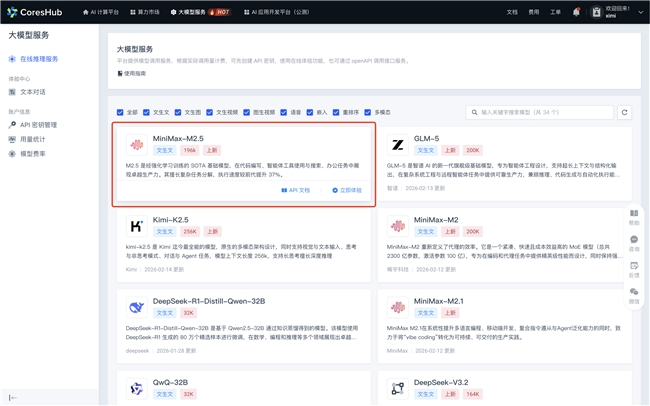
Task: Toggle the 全部 filter checkbox
Action: click(121, 113)
